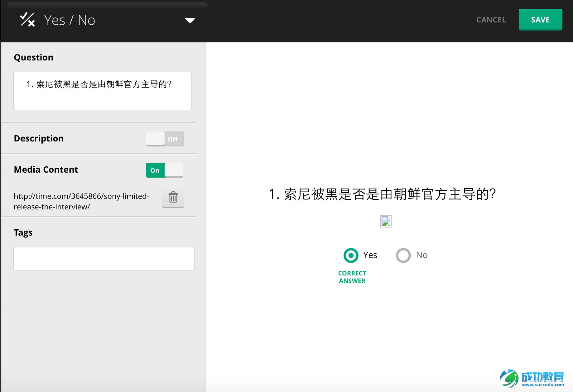Click the Description label
The width and height of the screenshot is (573, 392).
click(x=39, y=138)
